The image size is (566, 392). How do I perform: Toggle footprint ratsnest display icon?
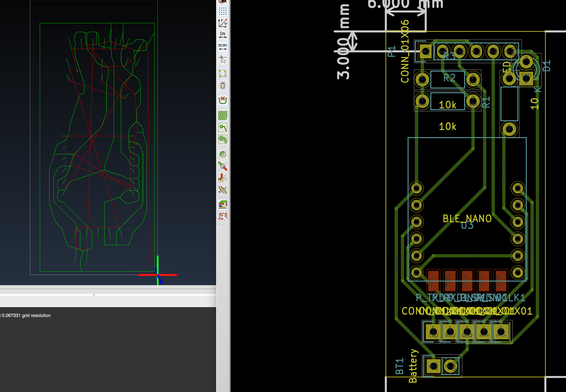(223, 86)
